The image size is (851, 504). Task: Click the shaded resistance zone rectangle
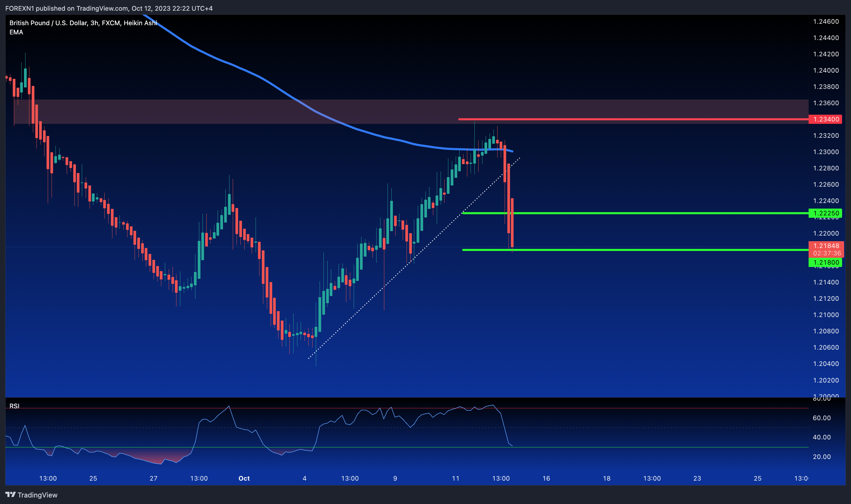point(411,111)
